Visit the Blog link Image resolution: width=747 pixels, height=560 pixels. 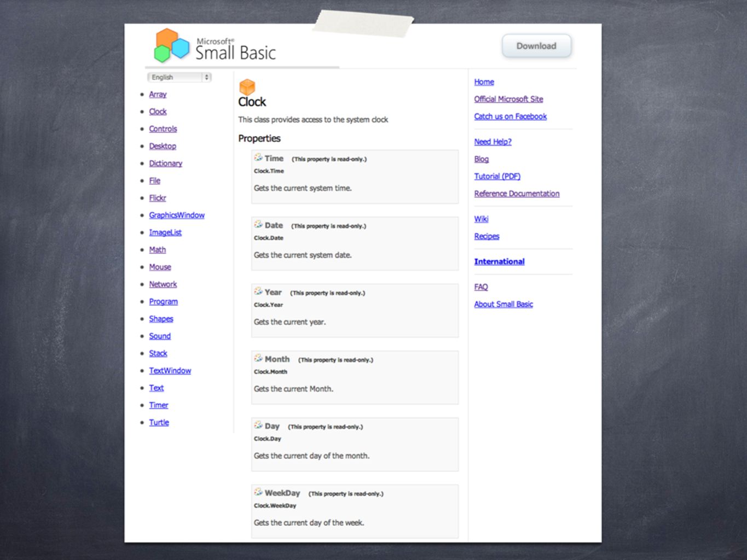click(481, 159)
